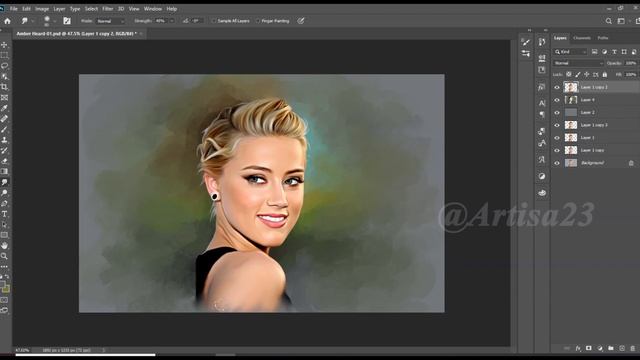Select the Smudge tool in the toolbar
This screenshot has width=640, height=360.
pos(4,182)
